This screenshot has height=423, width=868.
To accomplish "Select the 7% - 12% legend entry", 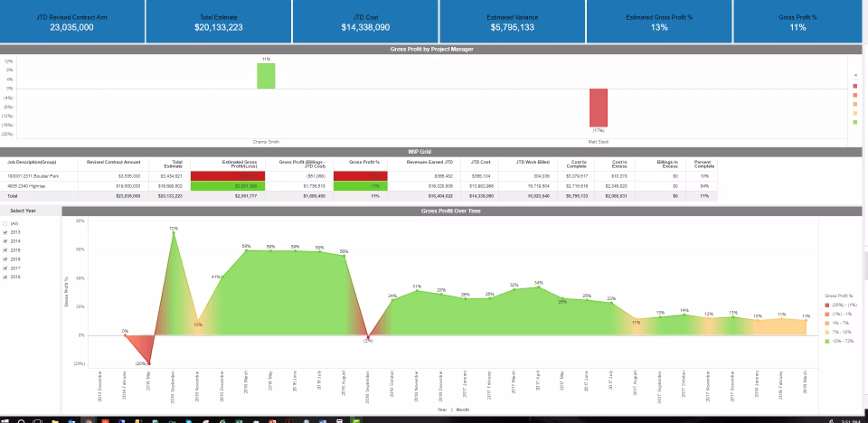I will pos(839,332).
